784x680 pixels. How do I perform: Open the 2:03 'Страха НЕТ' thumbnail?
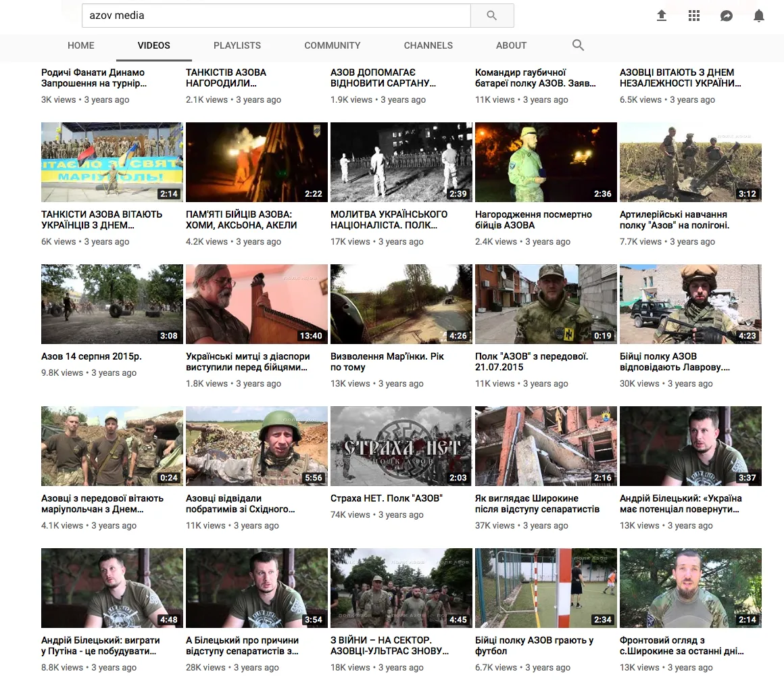401,446
